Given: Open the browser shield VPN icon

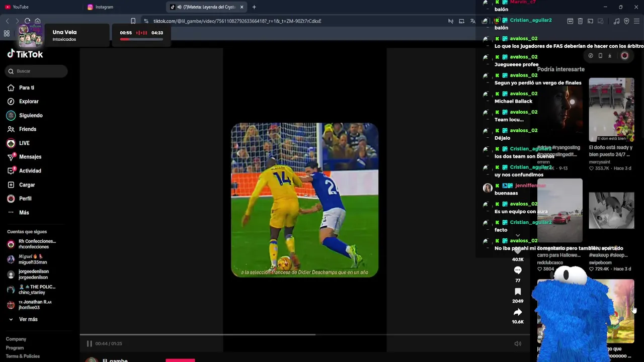Looking at the screenshot, I should (x=626, y=21).
